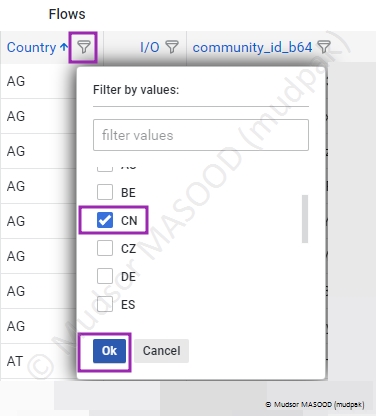Image resolution: width=376 pixels, height=416 pixels.
Task: Focus the filter values input field
Action: (201, 135)
